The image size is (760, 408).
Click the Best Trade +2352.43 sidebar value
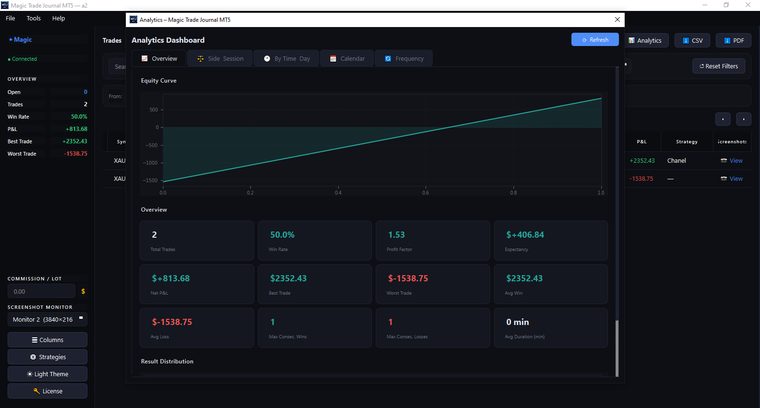(75, 141)
